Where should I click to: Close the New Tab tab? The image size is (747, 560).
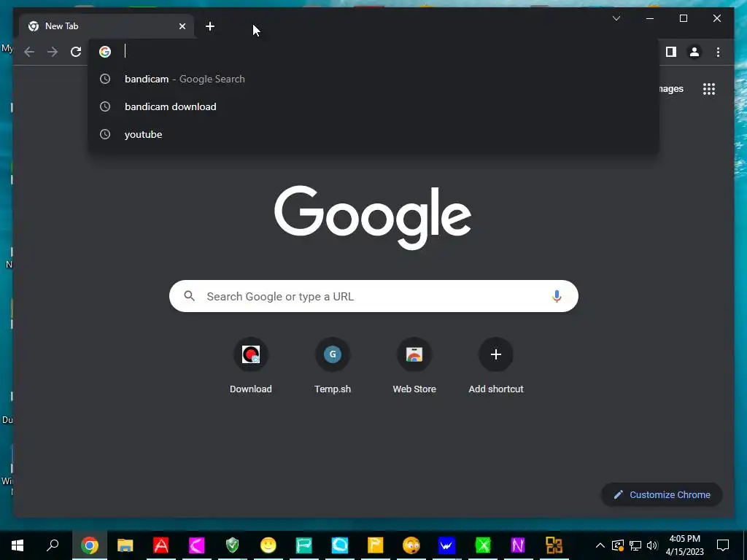(182, 26)
